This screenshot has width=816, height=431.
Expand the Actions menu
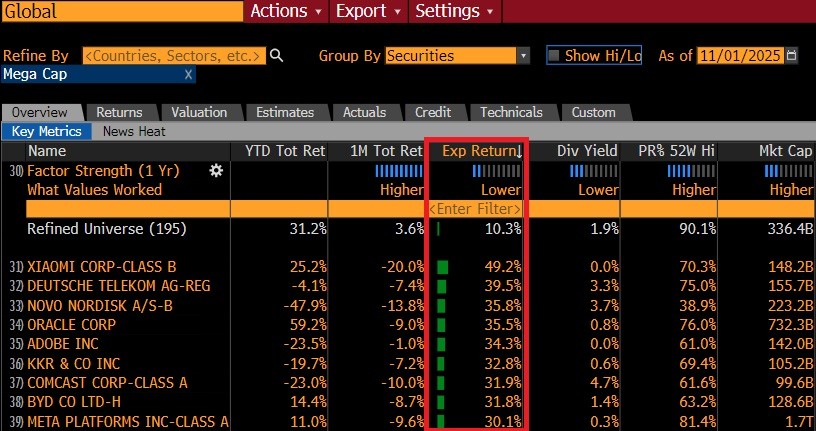(286, 11)
